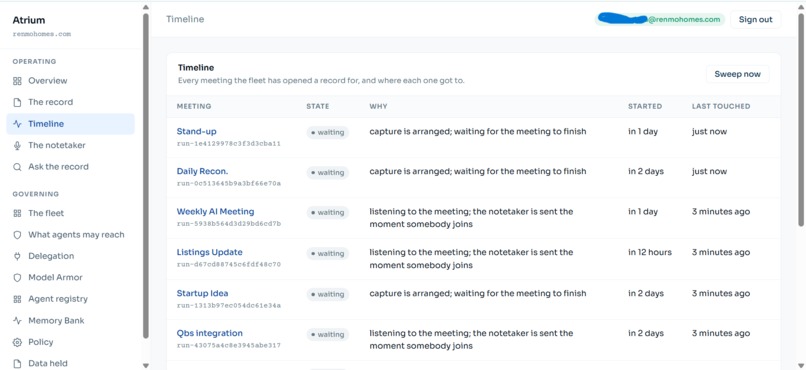Click the Sign out button

756,20
